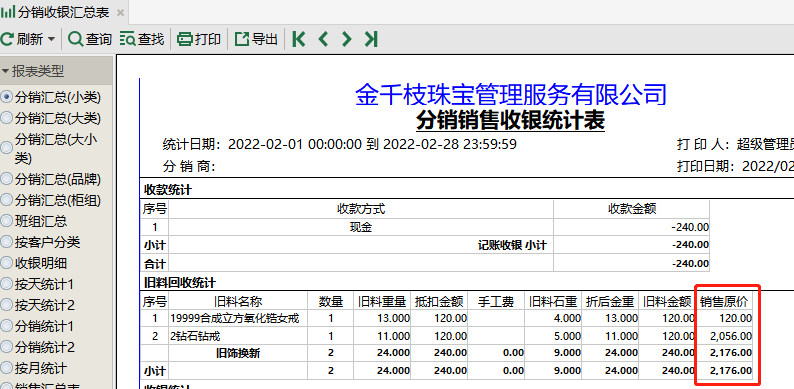Viewport: 794px width, 389px height.
Task: Select 按天统计1 radio option
Action: pyautogui.click(x=7, y=284)
